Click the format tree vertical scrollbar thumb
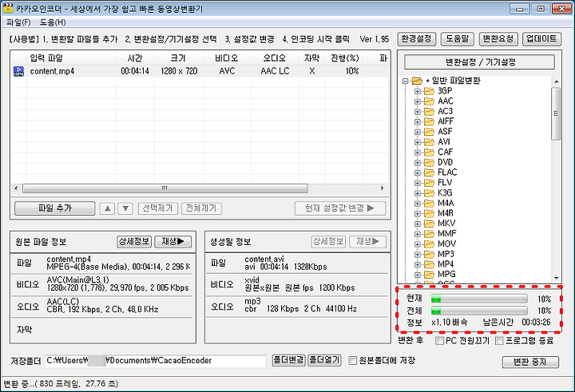This screenshot has width=575, height=392. [x=557, y=113]
